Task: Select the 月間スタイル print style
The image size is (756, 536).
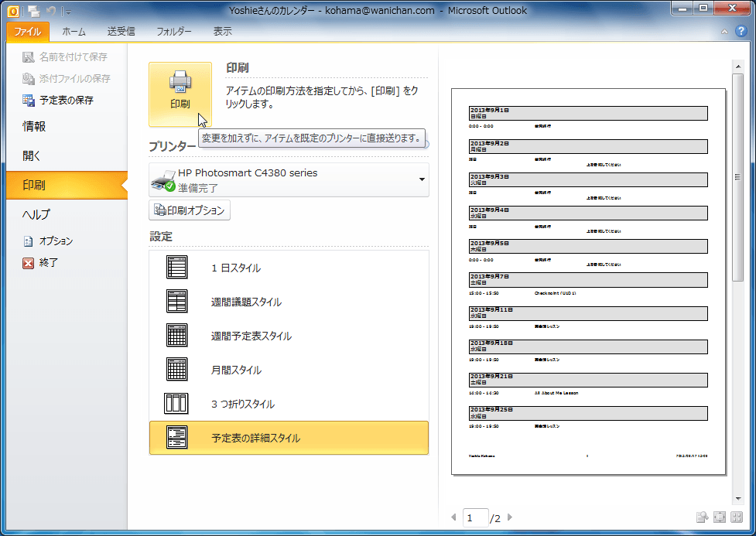Action: [289, 370]
